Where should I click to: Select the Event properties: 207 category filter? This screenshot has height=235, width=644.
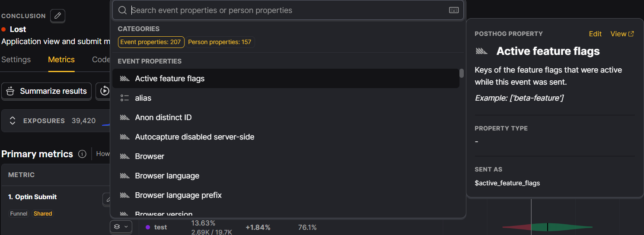point(151,42)
